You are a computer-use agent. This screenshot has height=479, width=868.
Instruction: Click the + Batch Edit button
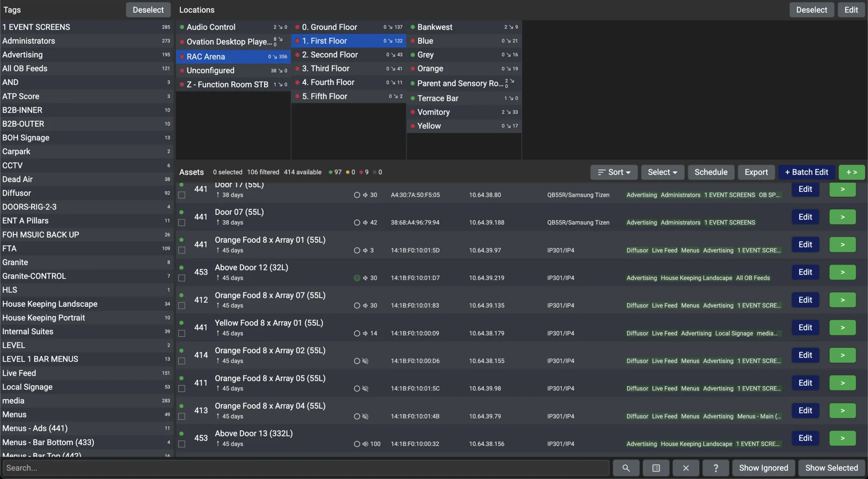807,172
